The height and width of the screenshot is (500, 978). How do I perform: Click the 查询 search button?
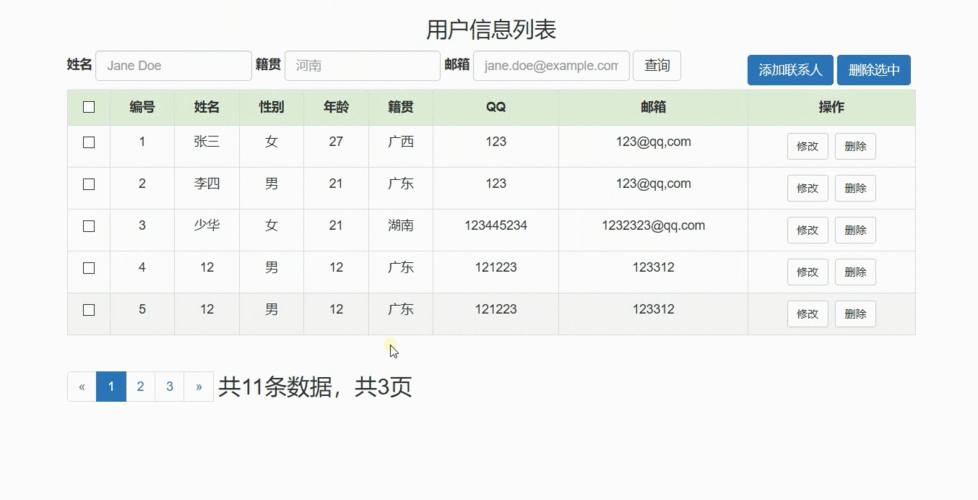coord(656,66)
